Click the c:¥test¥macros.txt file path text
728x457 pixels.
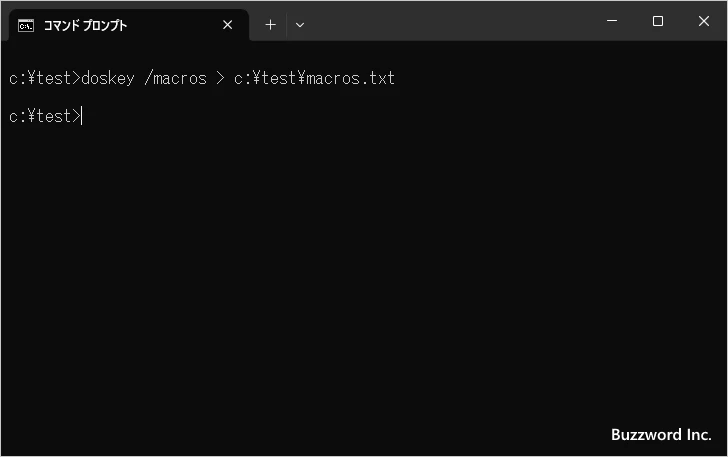click(x=314, y=78)
